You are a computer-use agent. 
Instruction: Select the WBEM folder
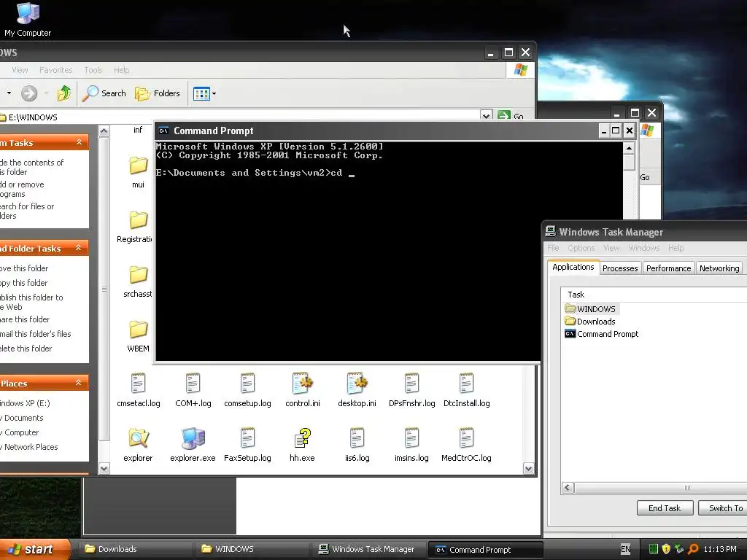click(x=138, y=336)
